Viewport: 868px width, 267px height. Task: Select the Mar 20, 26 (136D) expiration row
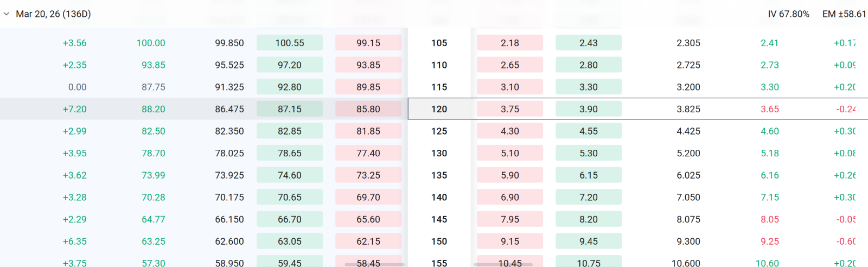coord(434,14)
